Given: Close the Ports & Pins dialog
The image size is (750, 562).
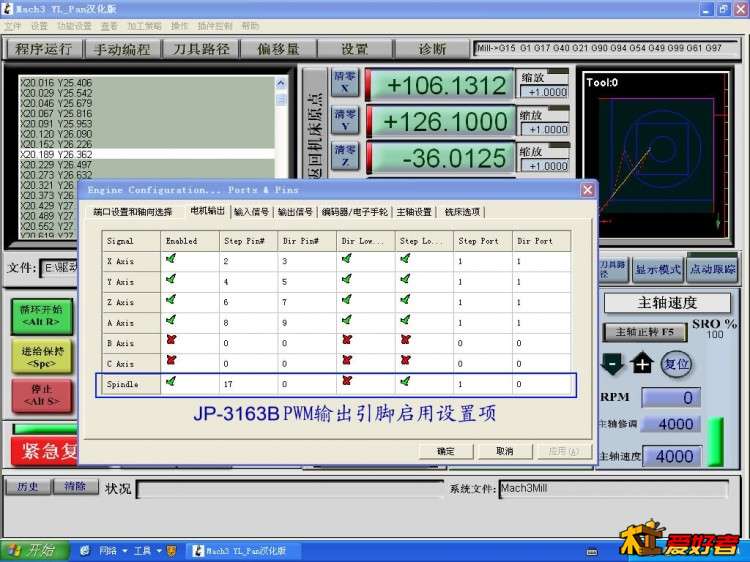Looking at the screenshot, I should [588, 190].
